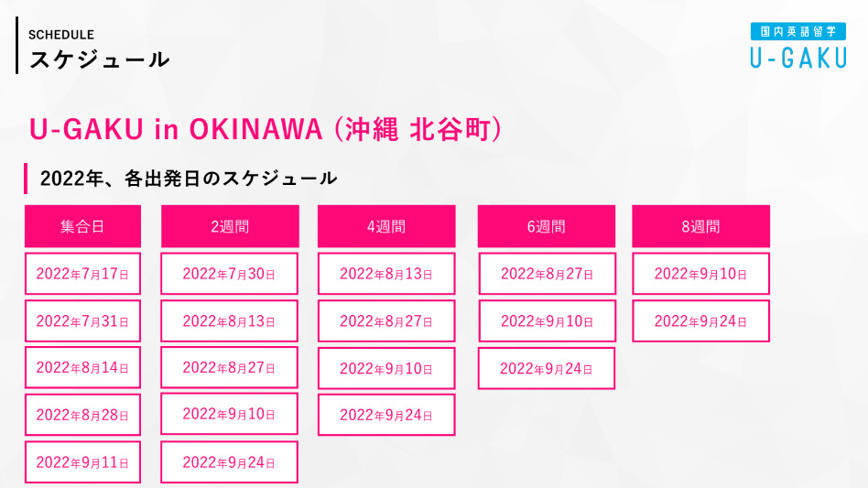Click the 2022年9月11日 gathering date box
868x488 pixels.
pos(82,462)
